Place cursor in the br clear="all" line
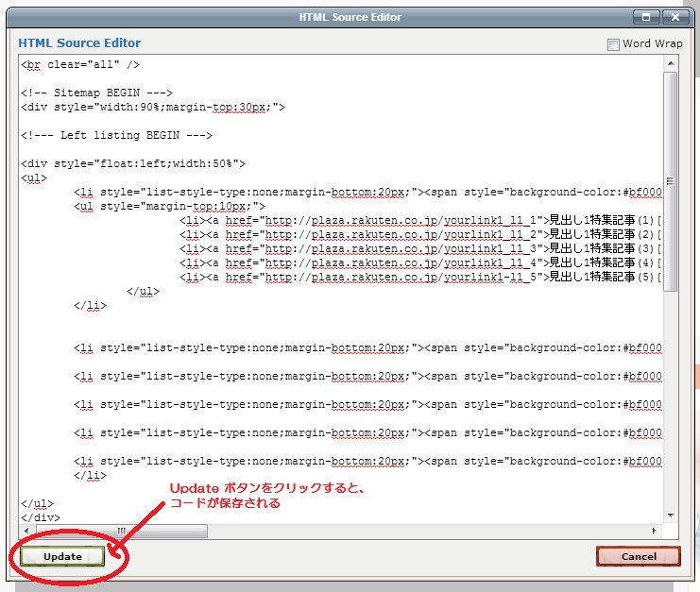 click(80, 65)
